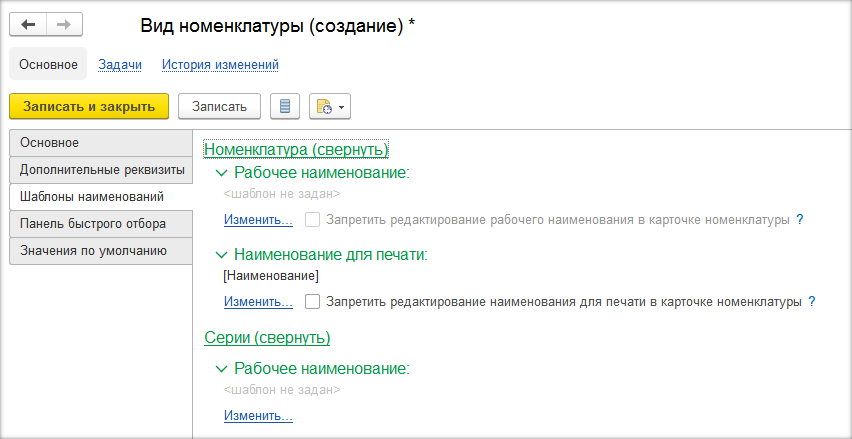Screen dimensions: 852x439
Task: Switch to the История изменений tab
Action: click(x=220, y=65)
